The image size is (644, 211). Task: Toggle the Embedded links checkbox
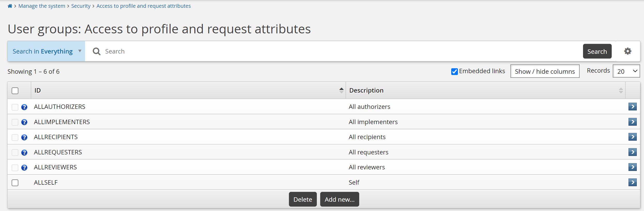click(x=454, y=71)
